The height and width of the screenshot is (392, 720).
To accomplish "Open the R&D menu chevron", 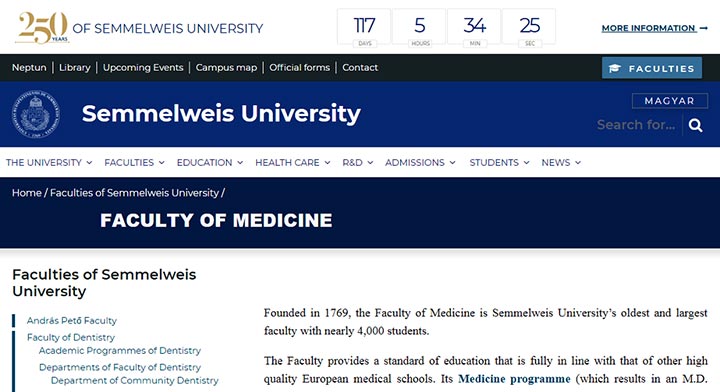I will 370,162.
